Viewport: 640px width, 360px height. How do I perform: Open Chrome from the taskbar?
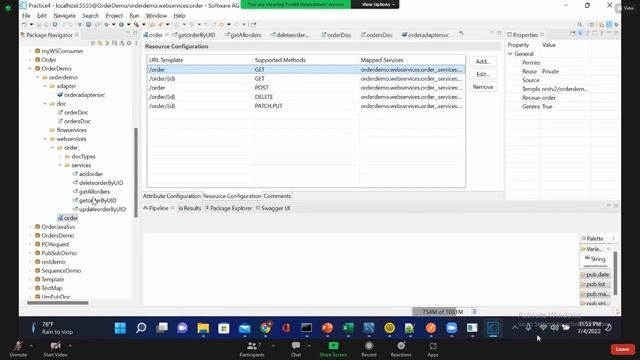pos(265,328)
